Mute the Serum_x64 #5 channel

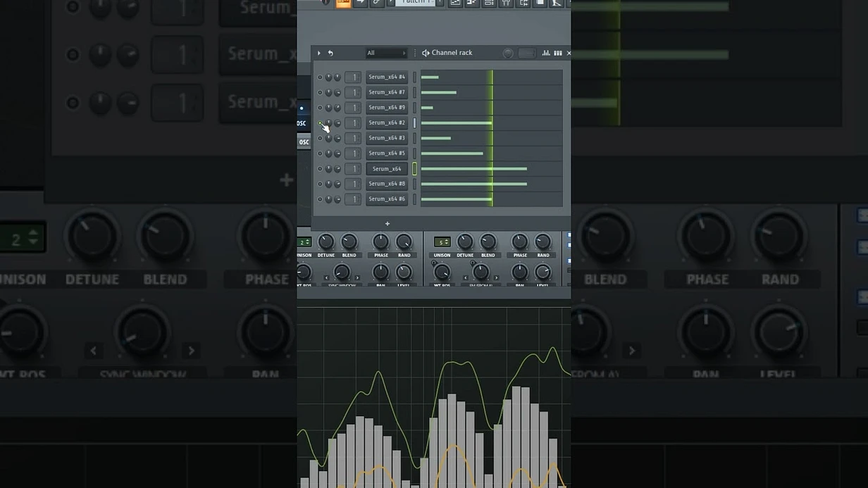320,154
